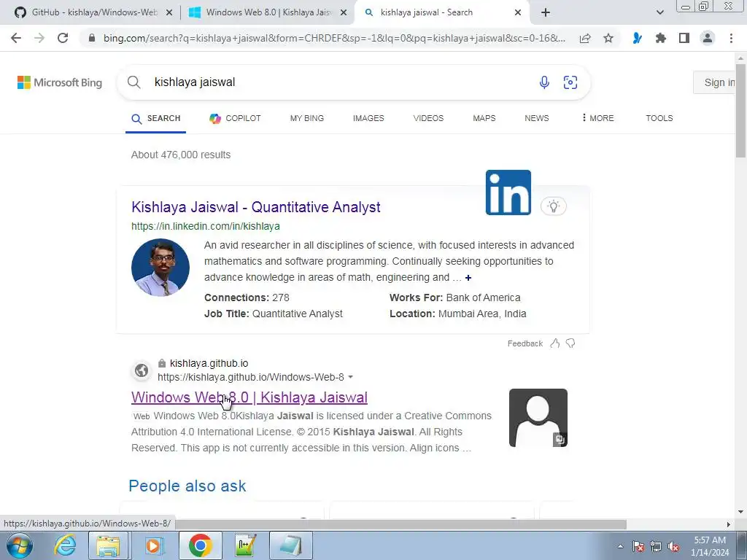This screenshot has height=560, width=747.
Task: Open the extensions puzzle piece menu
Action: point(660,38)
